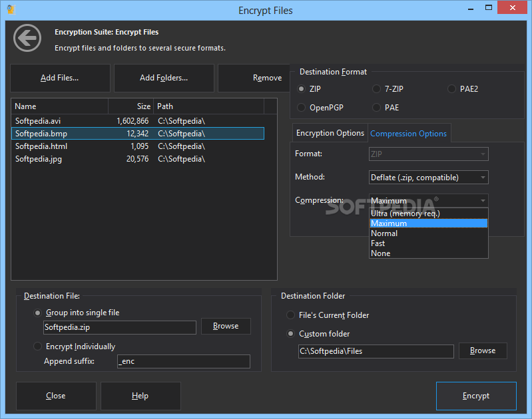Close the Encrypt Files window
The height and width of the screenshot is (419, 532).
coord(512,7)
